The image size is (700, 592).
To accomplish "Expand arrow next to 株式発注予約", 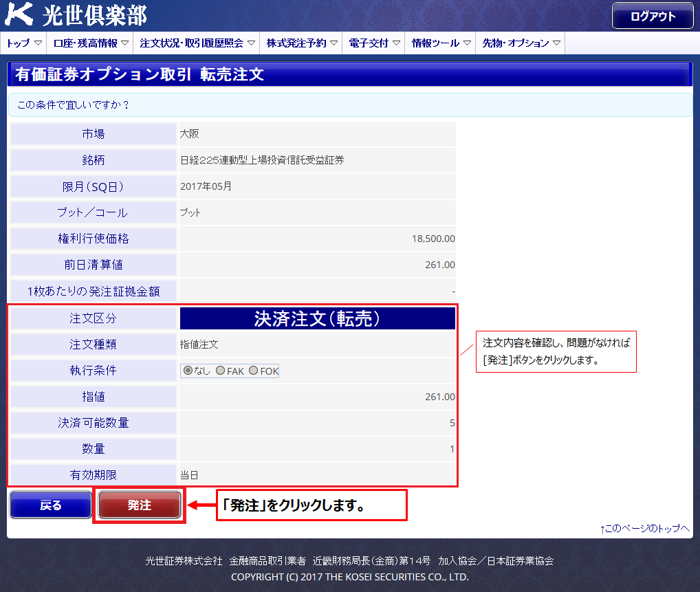I will (x=333, y=43).
